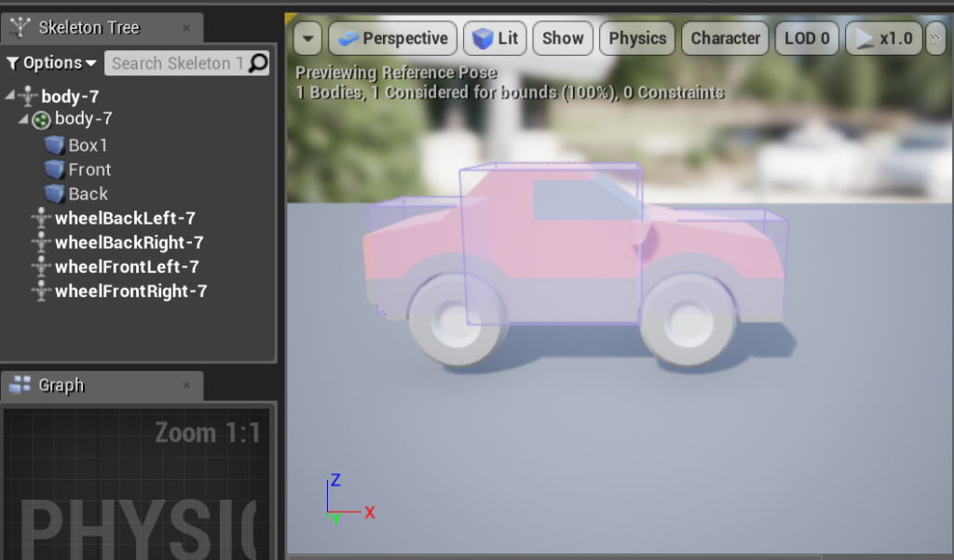Open the Perspective view mode menu
954x560 pixels.
click(392, 39)
